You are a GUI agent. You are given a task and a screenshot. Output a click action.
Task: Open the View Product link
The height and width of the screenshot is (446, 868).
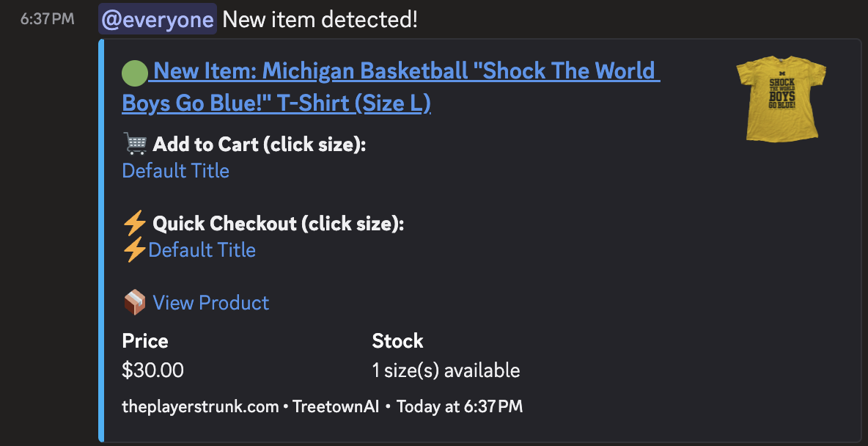pyautogui.click(x=211, y=302)
